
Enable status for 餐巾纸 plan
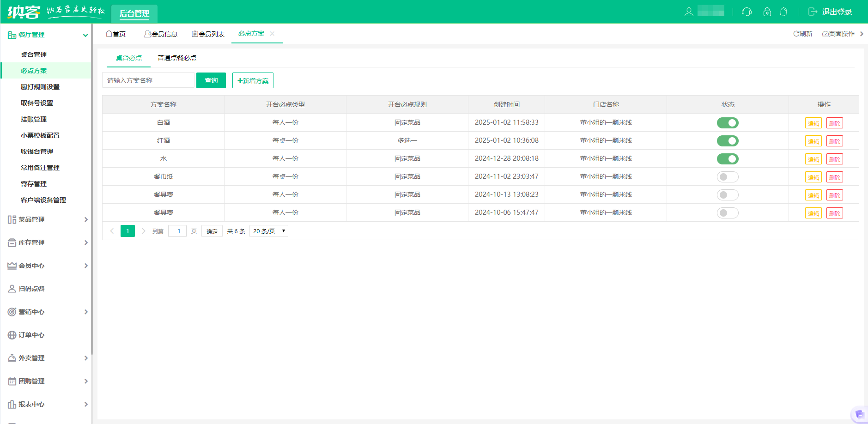tap(728, 177)
